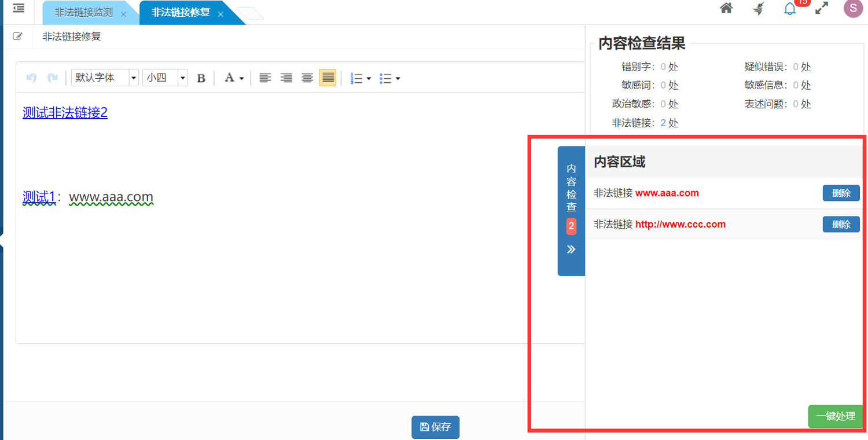Viewport: 868px width, 440px height.
Task: Center-align text in the editor
Action: tap(307, 78)
